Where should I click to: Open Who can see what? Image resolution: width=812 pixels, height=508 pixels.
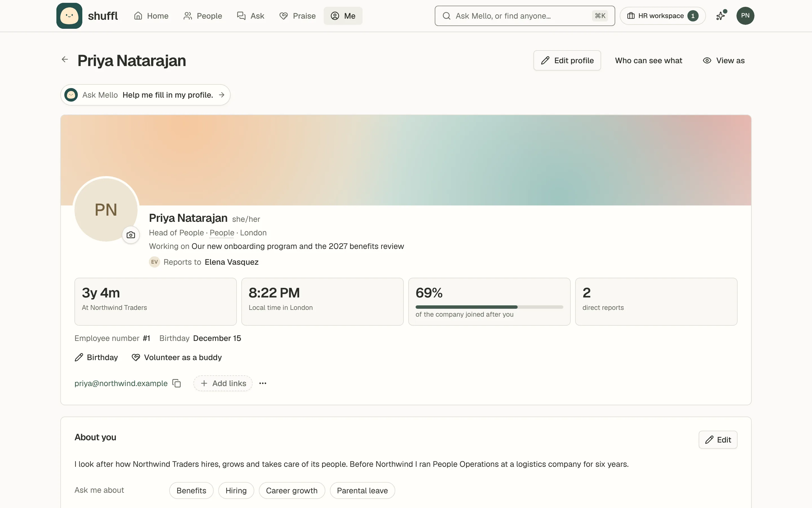tap(648, 60)
